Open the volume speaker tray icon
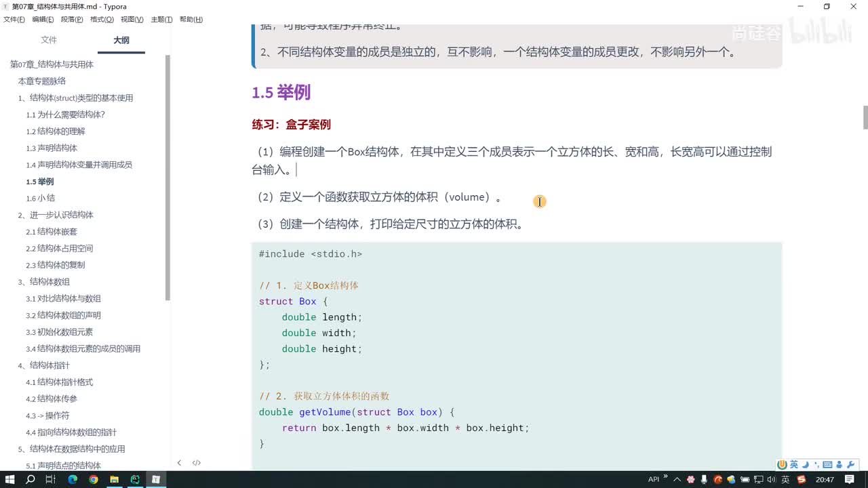 [x=771, y=479]
